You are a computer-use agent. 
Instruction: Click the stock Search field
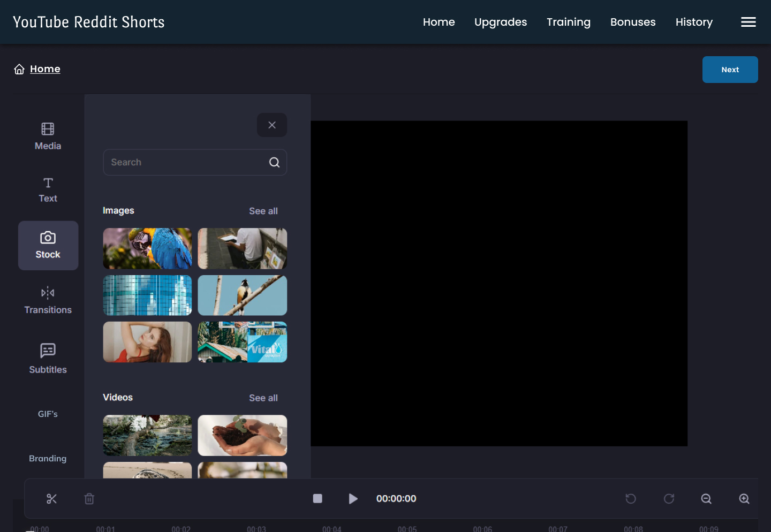click(x=195, y=162)
